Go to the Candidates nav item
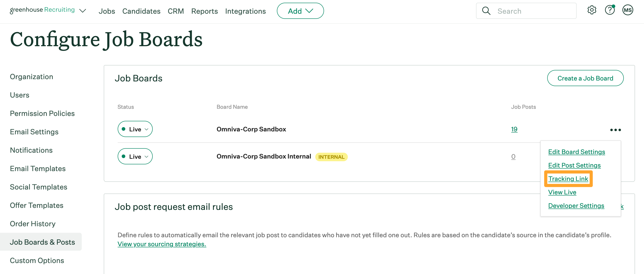This screenshot has width=644, height=274. (141, 11)
